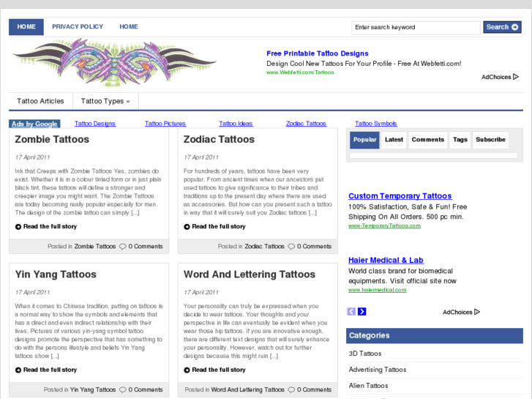
Task: Click the second HOME link next to Privacy Policy
Action: coord(129,27)
